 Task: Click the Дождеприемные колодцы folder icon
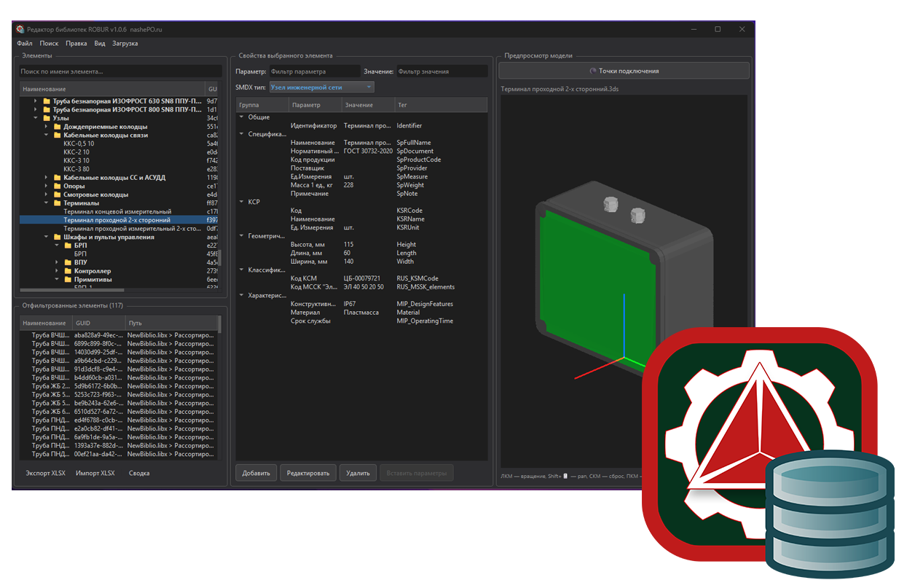click(x=57, y=127)
